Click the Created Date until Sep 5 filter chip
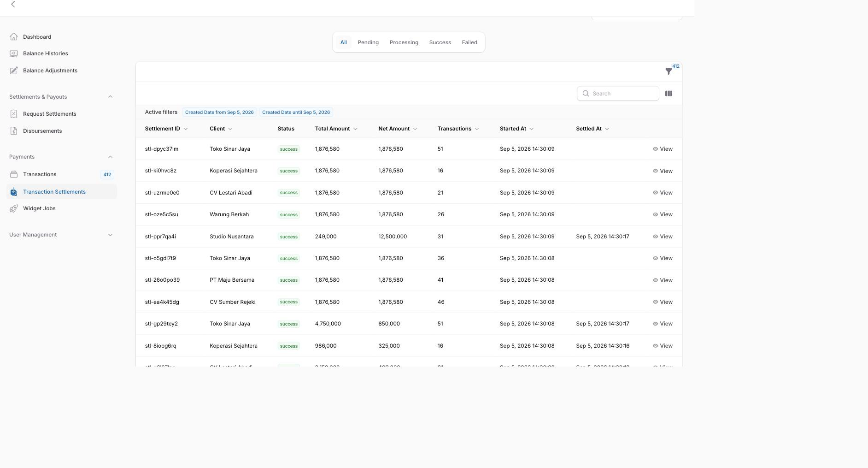868x468 pixels. tap(296, 113)
